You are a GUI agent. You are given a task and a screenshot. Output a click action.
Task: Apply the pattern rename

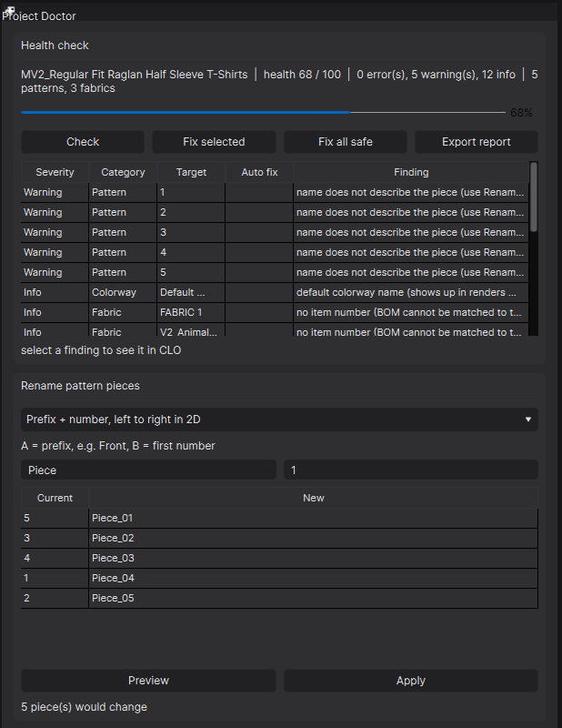(x=411, y=680)
